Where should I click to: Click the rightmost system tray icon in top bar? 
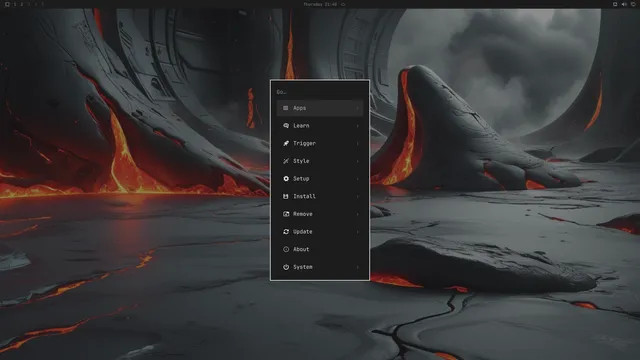point(633,4)
